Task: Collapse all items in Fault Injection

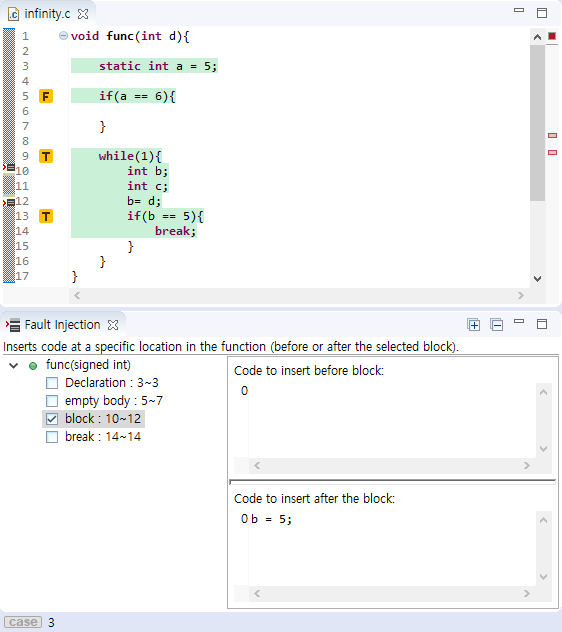Action: click(x=496, y=324)
